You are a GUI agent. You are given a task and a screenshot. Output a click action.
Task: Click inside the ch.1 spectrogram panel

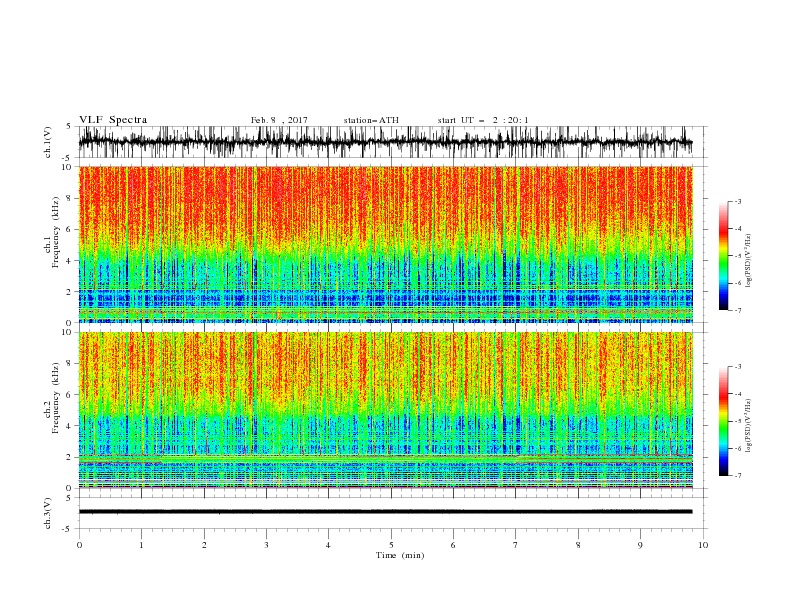point(385,244)
